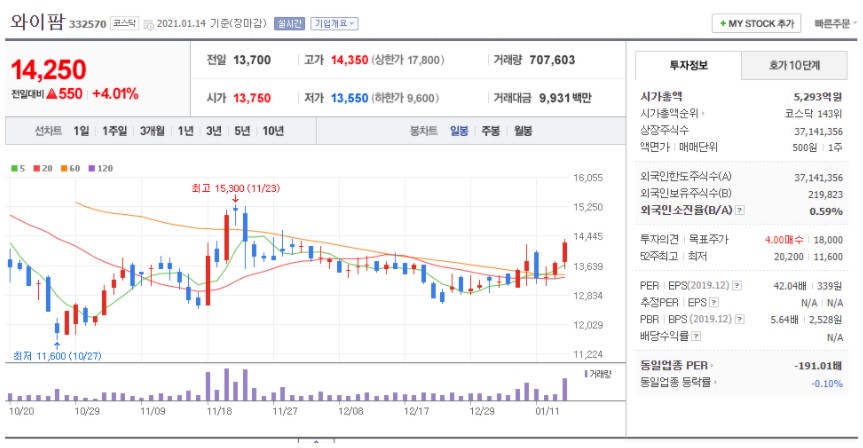Click the 동일업종 PER value -191.01배

(x=818, y=366)
